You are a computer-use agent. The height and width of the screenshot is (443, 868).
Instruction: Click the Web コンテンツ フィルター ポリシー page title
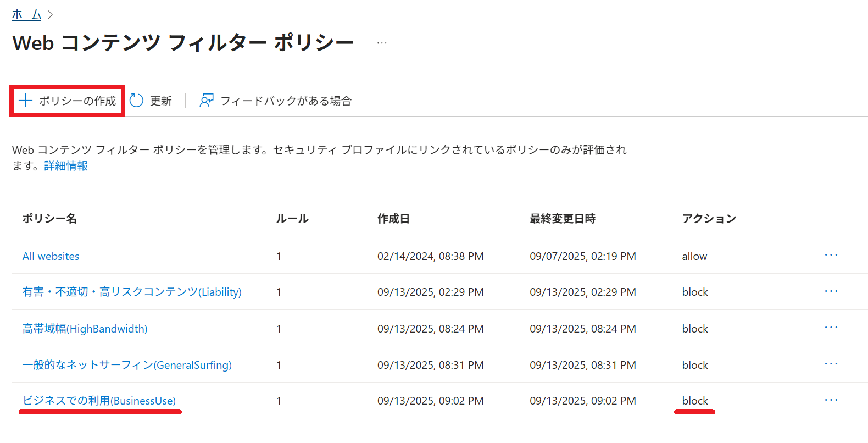point(183,43)
